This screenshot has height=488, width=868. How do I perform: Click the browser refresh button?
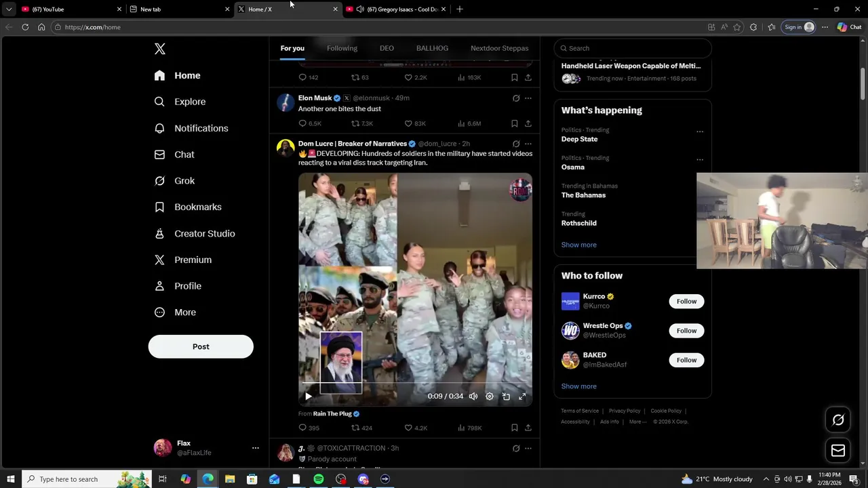pyautogui.click(x=25, y=27)
